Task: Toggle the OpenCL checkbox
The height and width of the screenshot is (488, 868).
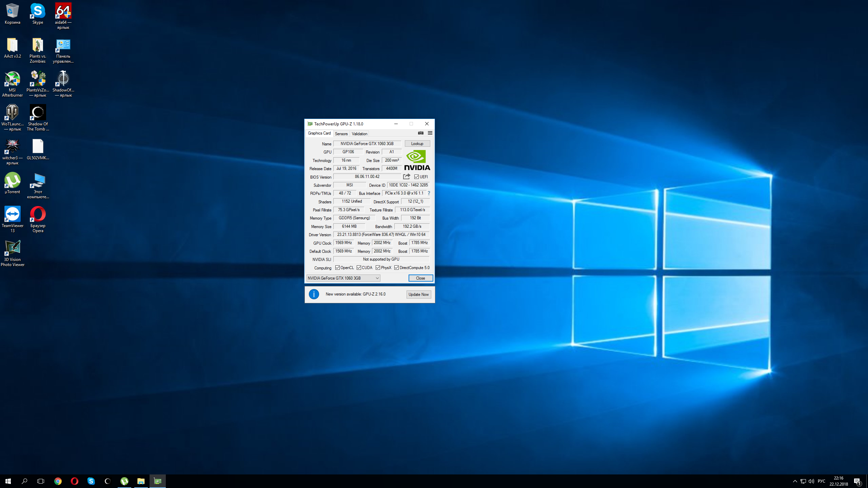Action: point(337,268)
